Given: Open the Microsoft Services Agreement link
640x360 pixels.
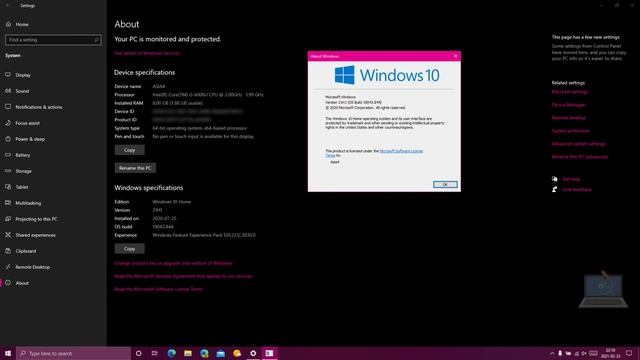Looking at the screenshot, I should point(183,276).
